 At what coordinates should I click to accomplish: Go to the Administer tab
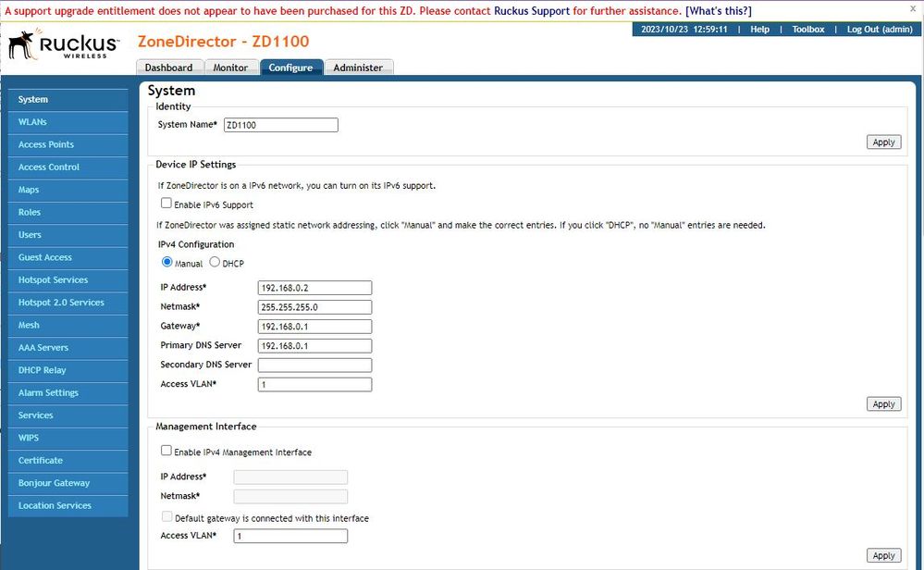358,68
